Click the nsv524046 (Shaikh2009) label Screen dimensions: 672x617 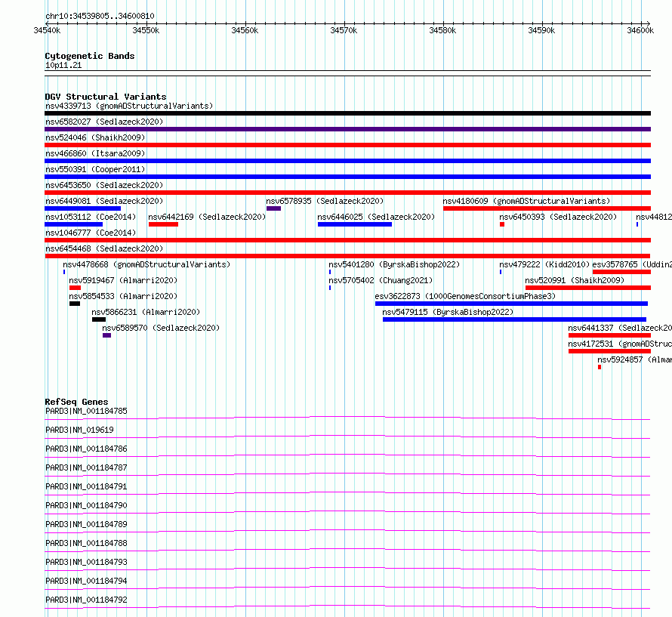click(95, 137)
